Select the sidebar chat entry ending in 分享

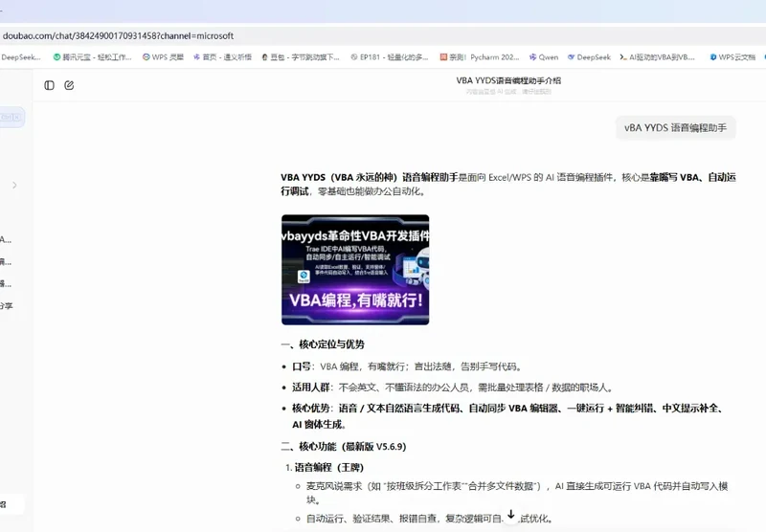point(7,306)
